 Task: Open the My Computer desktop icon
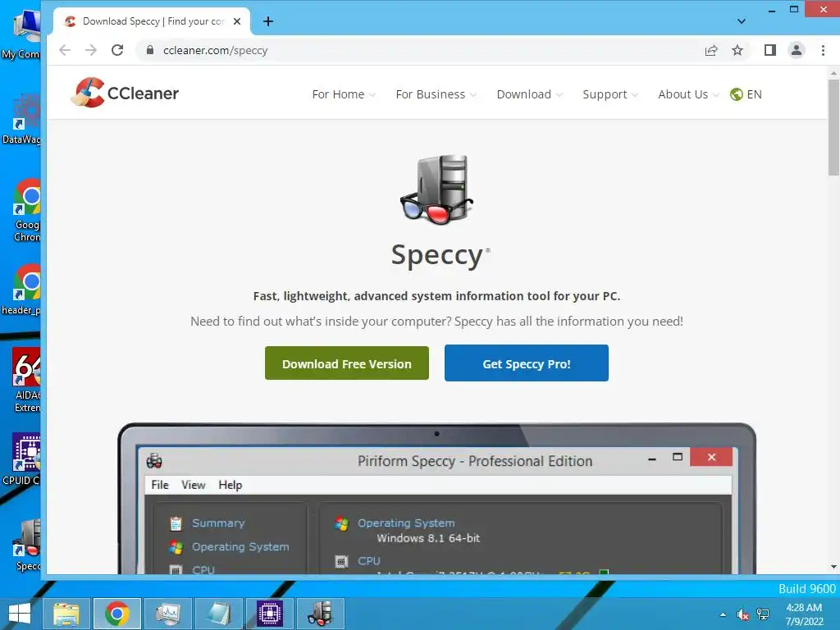(x=21, y=33)
